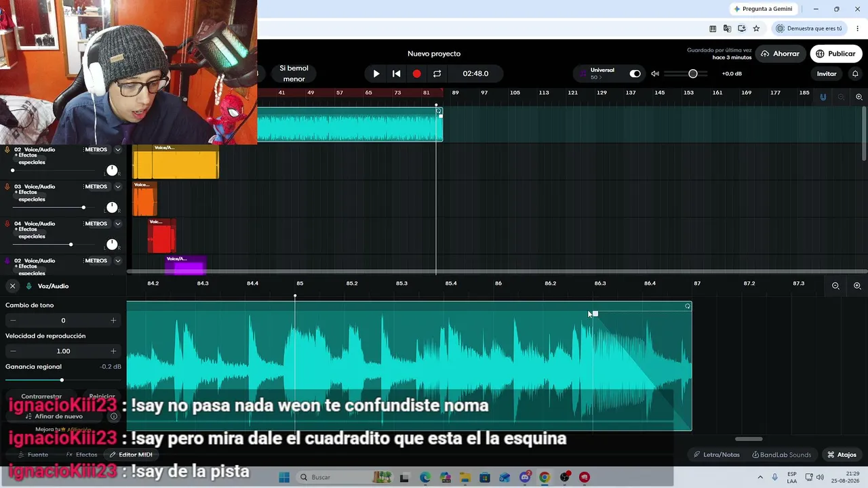Expand the yellow 02 Voice/Audio track chevron
The width and height of the screenshot is (868, 488).
click(118, 150)
